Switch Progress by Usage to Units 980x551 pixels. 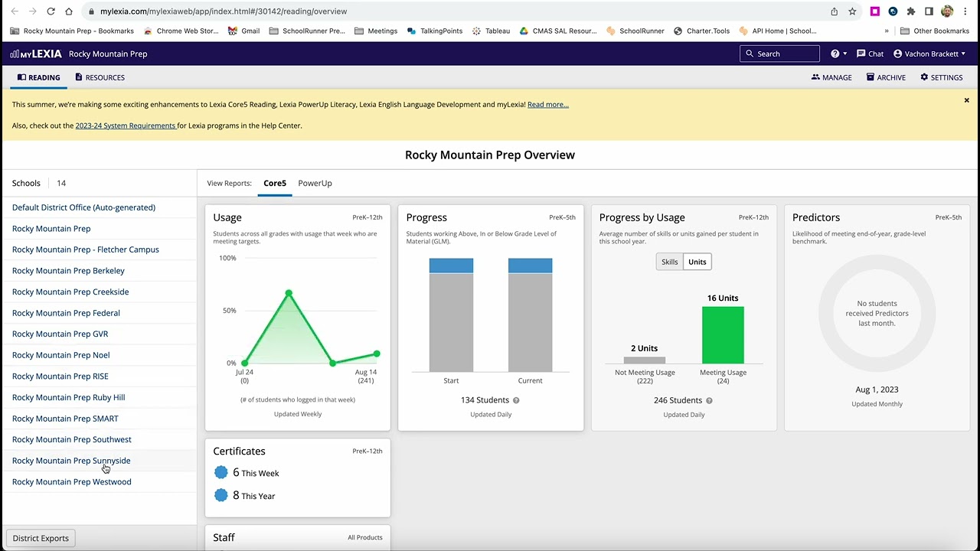697,262
